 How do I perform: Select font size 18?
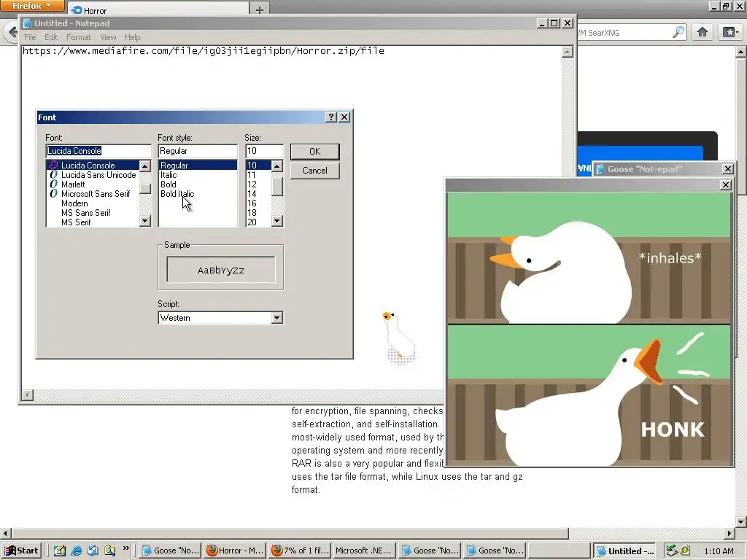[258, 213]
